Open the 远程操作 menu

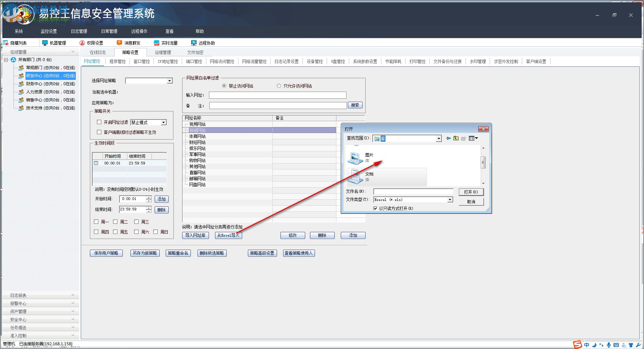(x=140, y=31)
